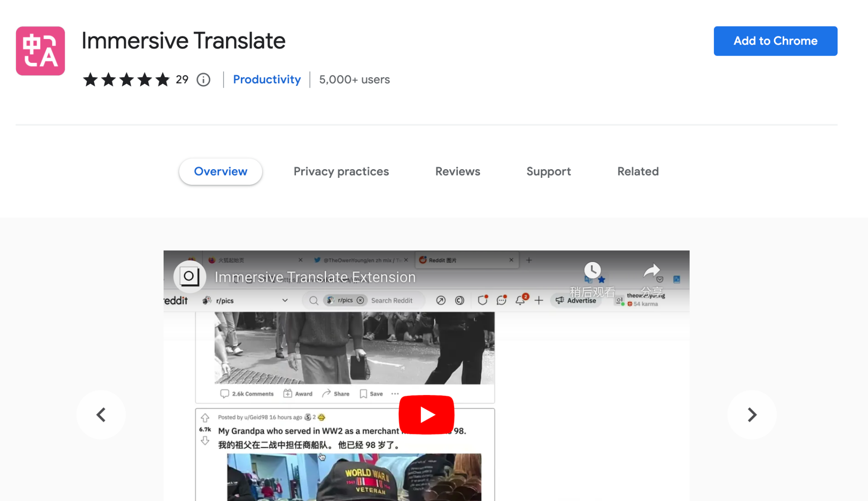Click Add to Chrome button
The height and width of the screenshot is (501, 868).
point(775,41)
